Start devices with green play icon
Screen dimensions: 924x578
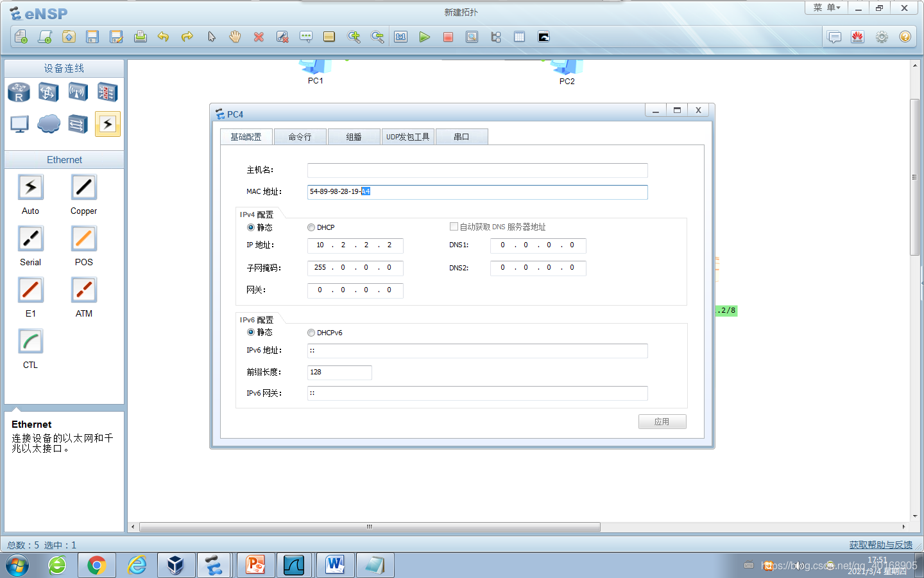coord(424,37)
